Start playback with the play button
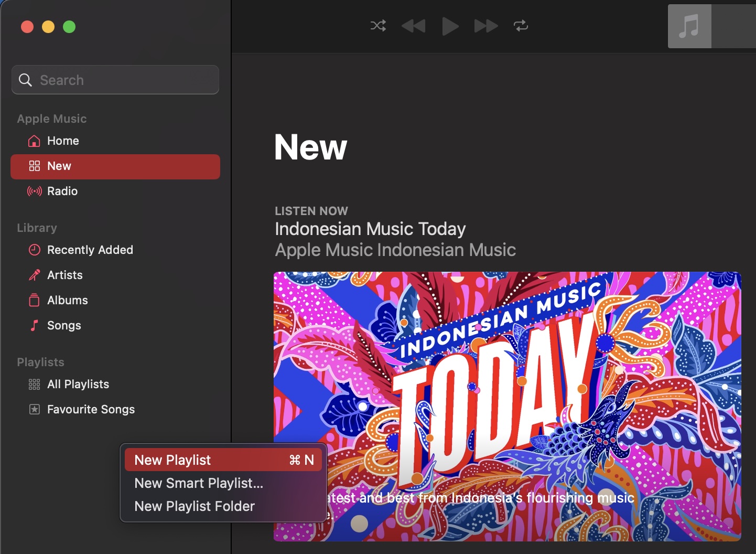 (450, 26)
